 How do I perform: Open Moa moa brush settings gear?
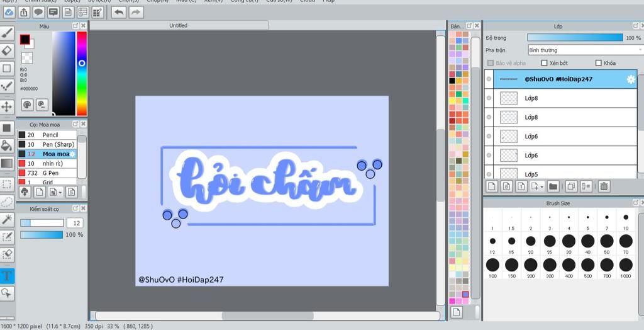(73, 154)
